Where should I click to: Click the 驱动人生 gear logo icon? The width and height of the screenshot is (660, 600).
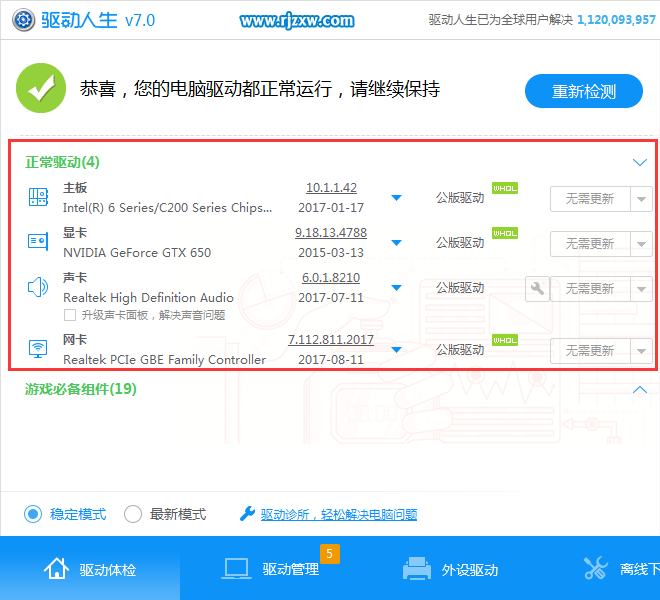[23, 20]
